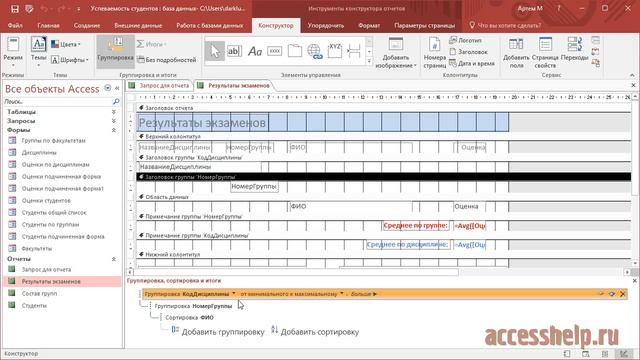640x360 pixels.
Task: Click Date and Time (Дата и время)
Action: coord(472,63)
